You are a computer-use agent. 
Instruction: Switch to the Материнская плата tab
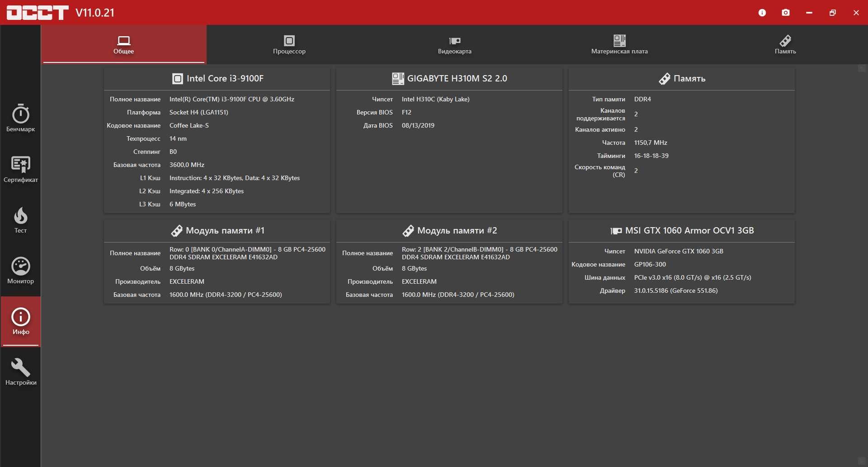point(619,44)
